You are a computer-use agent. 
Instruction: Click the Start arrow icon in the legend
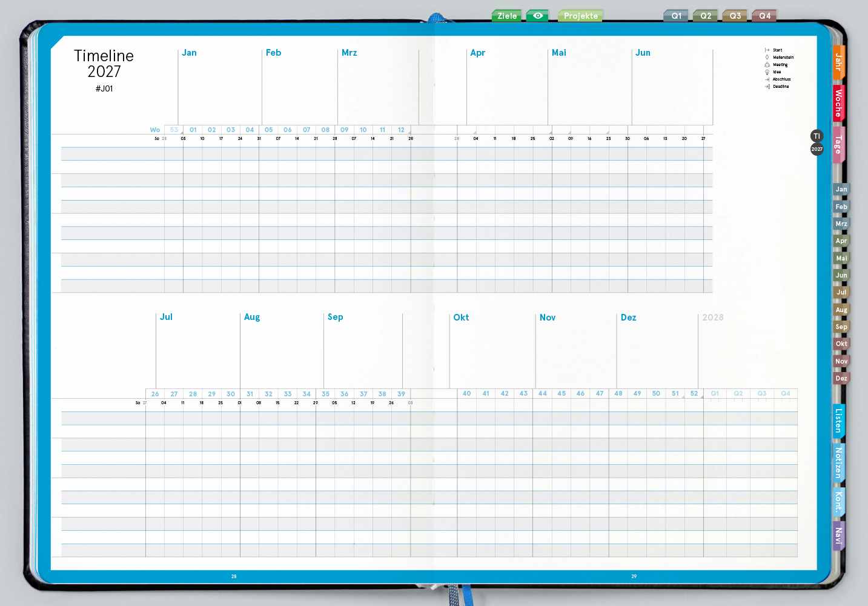tap(767, 50)
